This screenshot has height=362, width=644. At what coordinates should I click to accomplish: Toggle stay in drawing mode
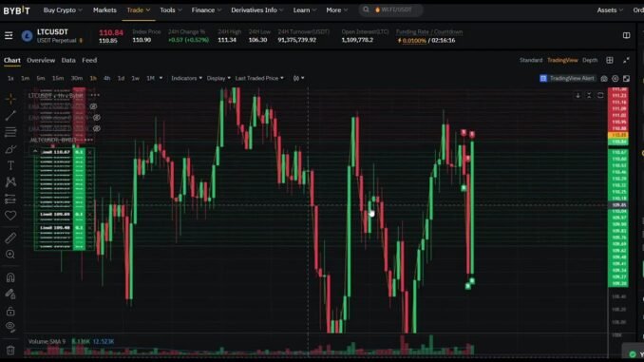point(10,294)
